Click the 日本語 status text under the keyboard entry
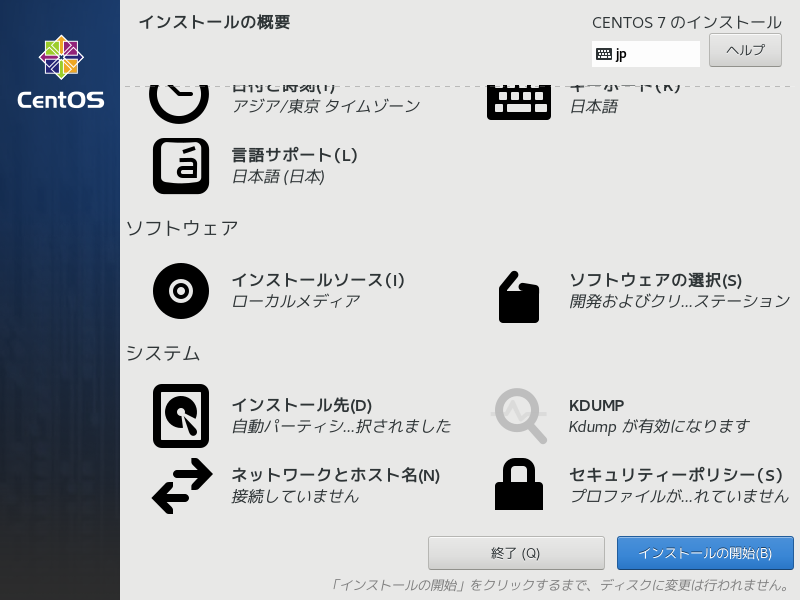800x600 pixels. coord(593,106)
